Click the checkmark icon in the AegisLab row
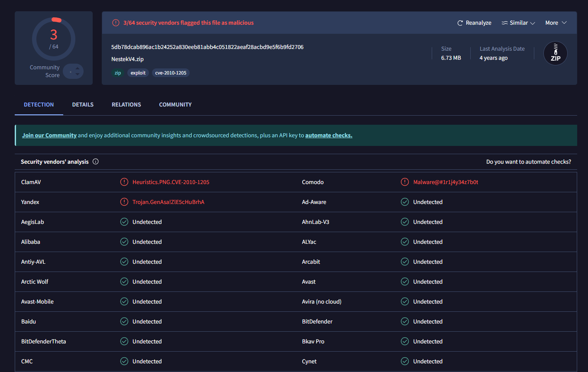588x372 pixels. pos(124,222)
